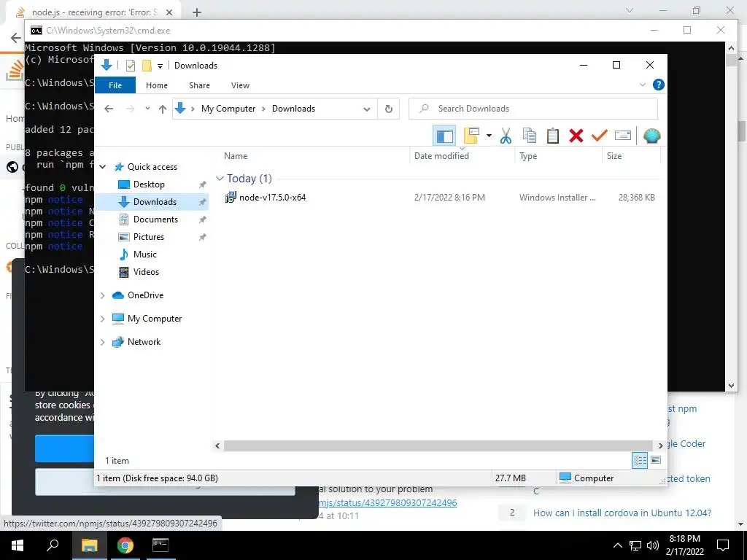
Task: Open the folder options toolbar icon
Action: (x=471, y=136)
